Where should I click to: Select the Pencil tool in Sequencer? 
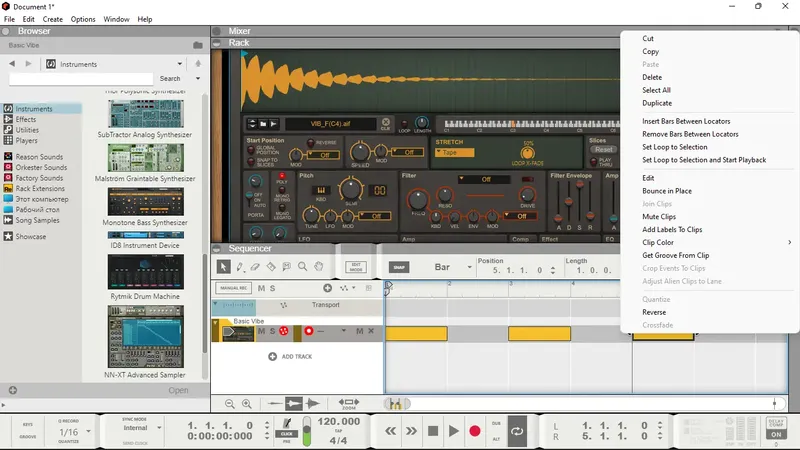point(239,266)
